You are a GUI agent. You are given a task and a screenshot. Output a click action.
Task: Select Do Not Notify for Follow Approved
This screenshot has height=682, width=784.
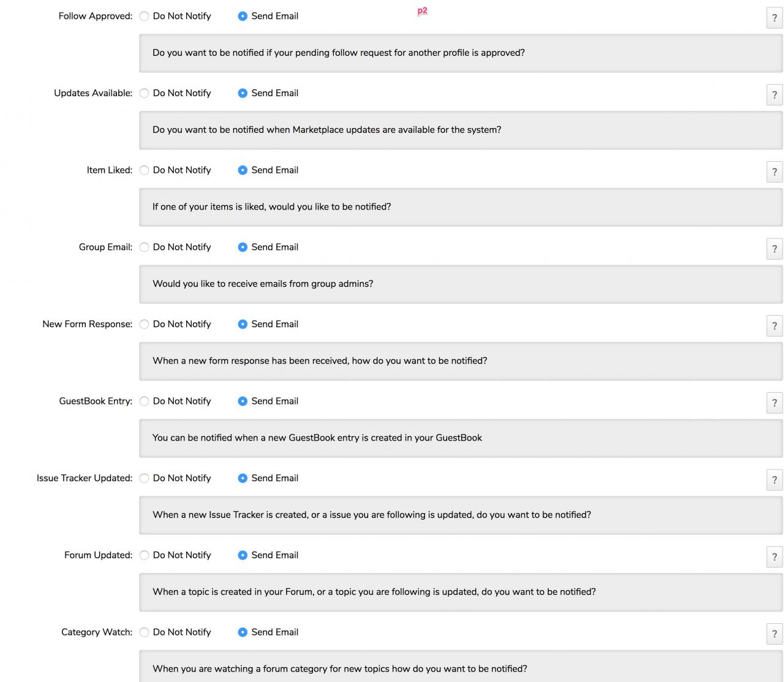145,17
